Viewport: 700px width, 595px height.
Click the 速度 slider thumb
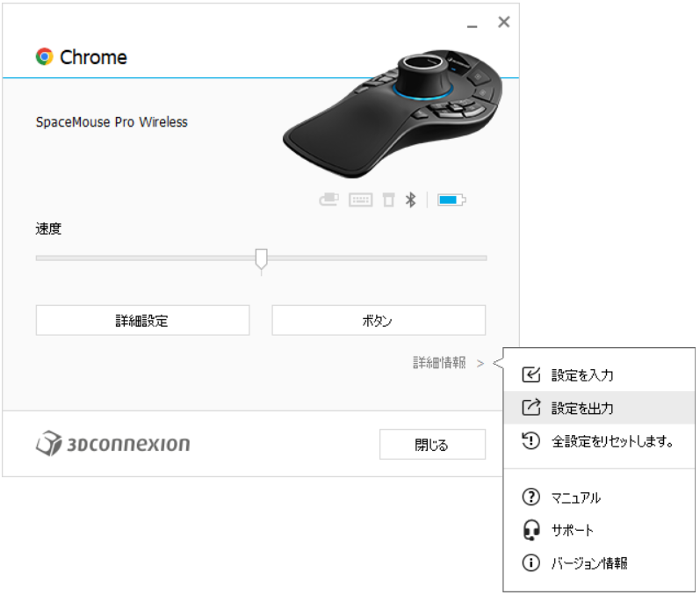(261, 259)
